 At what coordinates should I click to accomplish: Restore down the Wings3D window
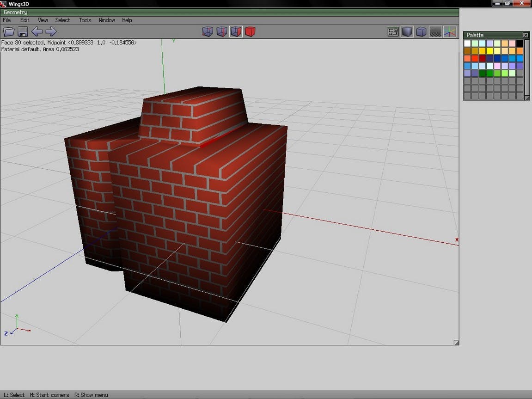point(508,3)
